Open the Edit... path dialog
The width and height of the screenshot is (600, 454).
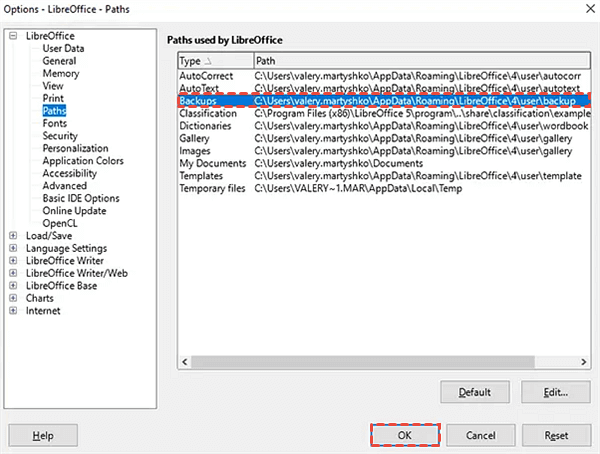pyautogui.click(x=556, y=392)
